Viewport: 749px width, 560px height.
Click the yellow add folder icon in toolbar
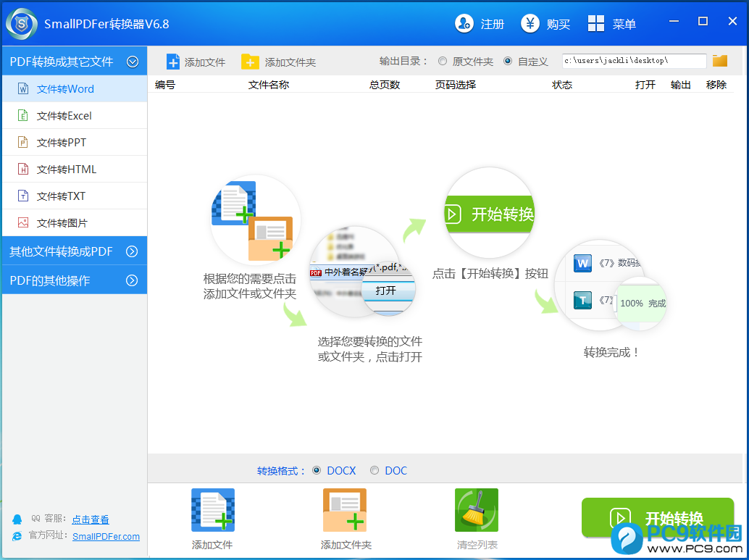250,62
